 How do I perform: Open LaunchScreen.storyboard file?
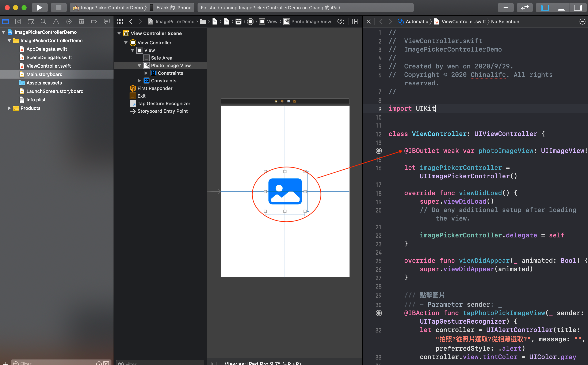coord(55,91)
